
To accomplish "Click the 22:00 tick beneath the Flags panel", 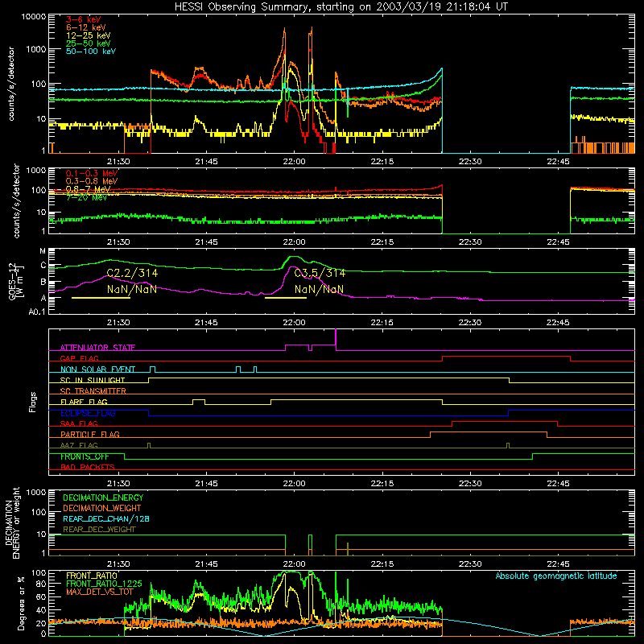I will [x=294, y=484].
